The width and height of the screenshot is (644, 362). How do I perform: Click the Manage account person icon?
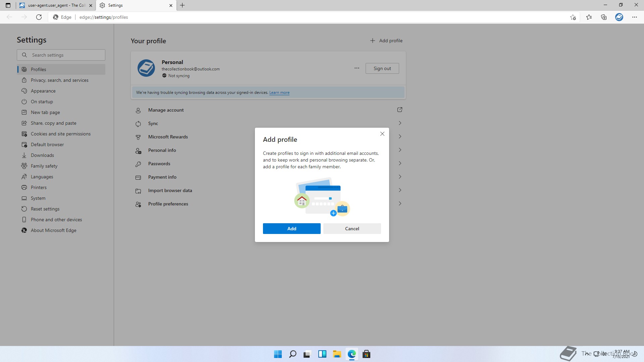click(x=138, y=110)
